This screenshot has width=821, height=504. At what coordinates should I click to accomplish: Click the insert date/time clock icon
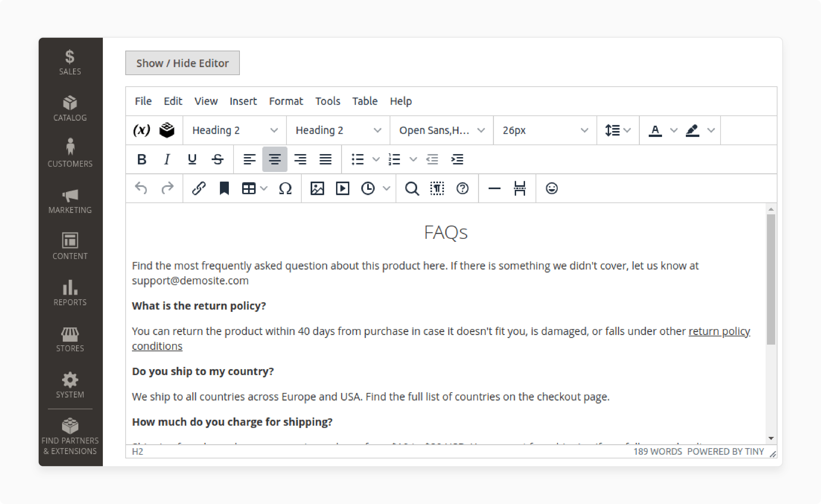pyautogui.click(x=368, y=188)
